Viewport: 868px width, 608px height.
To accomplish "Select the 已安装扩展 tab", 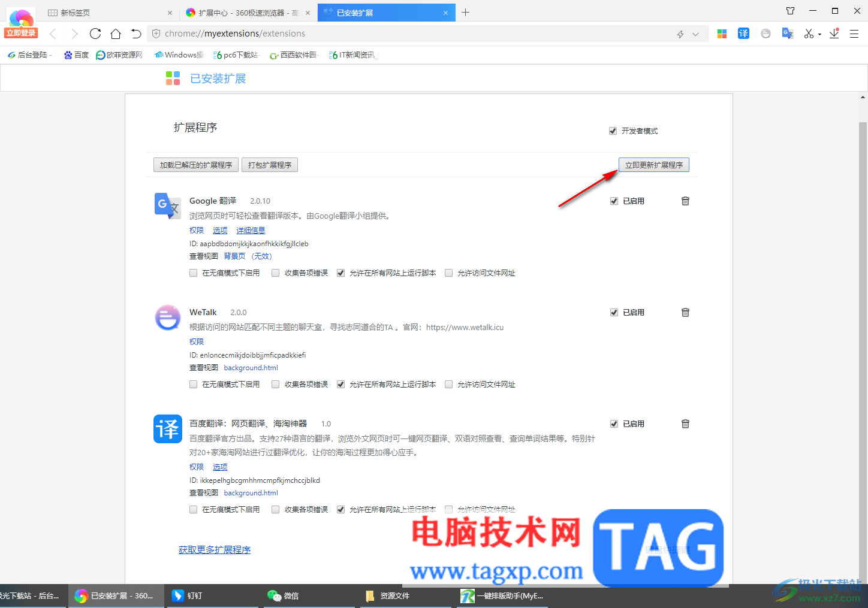I will pos(386,13).
